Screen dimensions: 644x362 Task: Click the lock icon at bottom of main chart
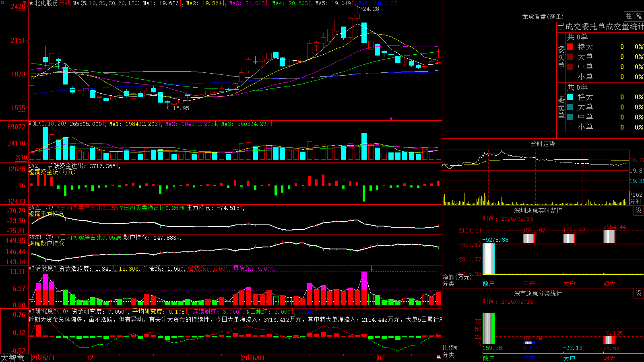click(x=438, y=357)
